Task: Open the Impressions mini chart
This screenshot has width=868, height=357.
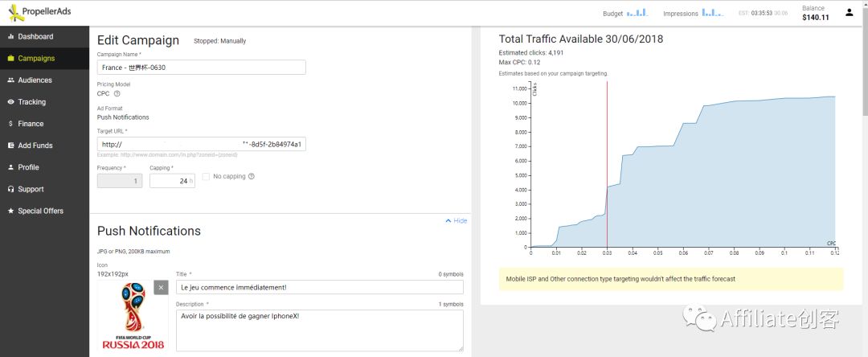Action: (712, 13)
